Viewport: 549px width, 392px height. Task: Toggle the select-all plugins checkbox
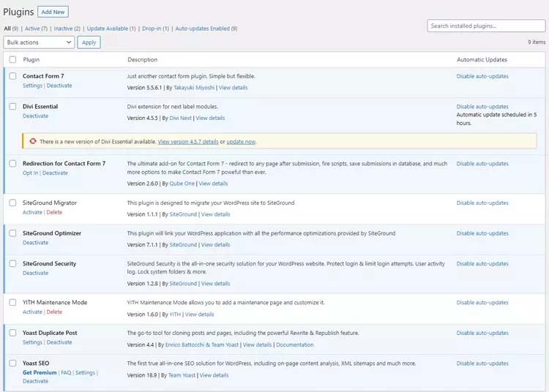click(12, 59)
